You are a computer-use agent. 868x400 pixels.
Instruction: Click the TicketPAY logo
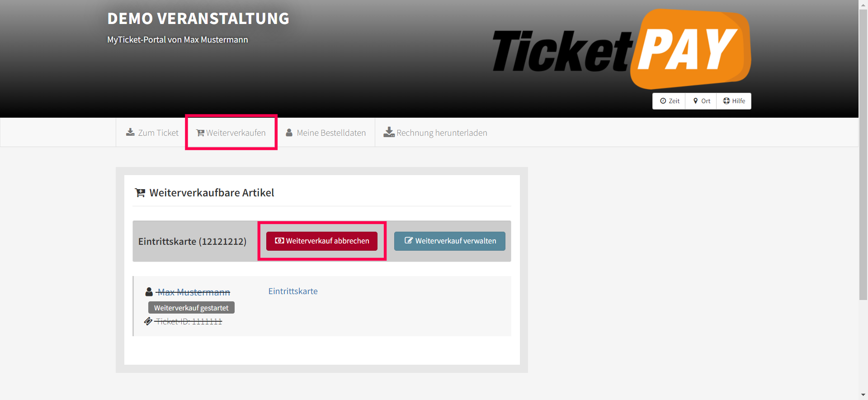coord(622,49)
